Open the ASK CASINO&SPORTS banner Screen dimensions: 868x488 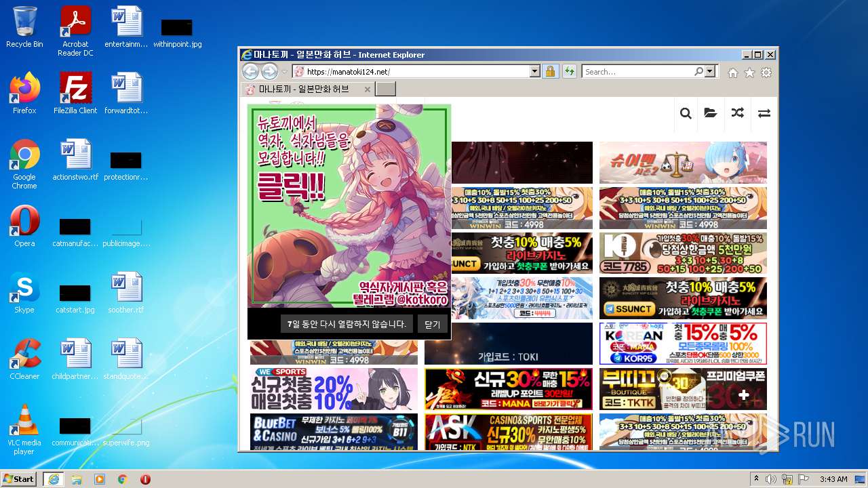click(x=508, y=432)
